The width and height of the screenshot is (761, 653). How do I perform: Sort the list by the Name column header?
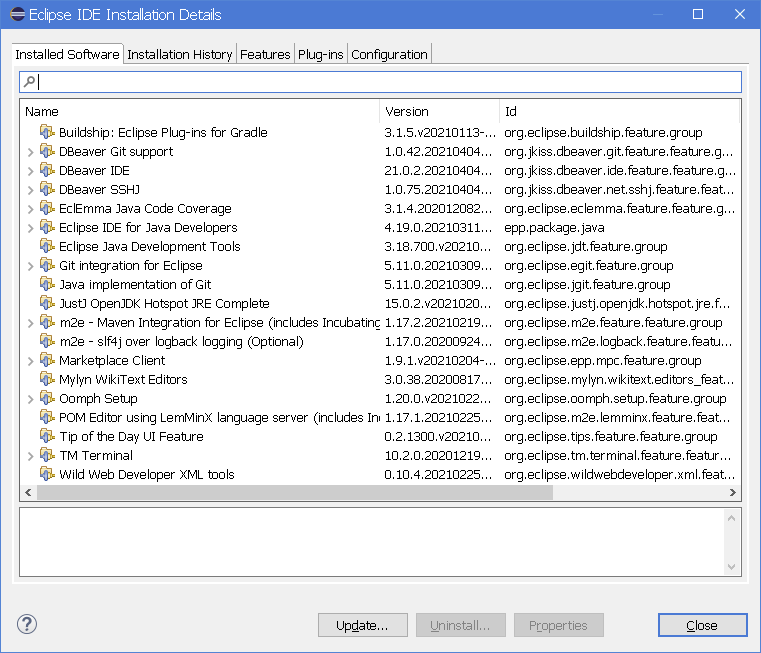pyautogui.click(x=200, y=111)
